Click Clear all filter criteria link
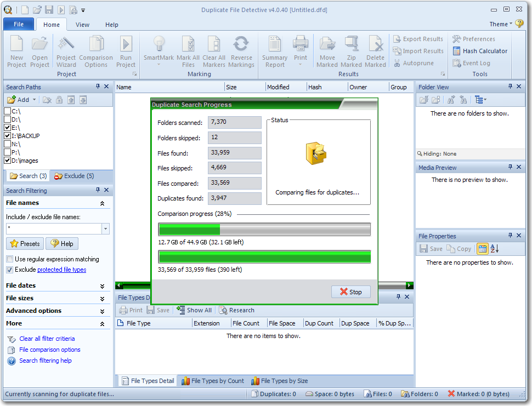The width and height of the screenshot is (532, 406). [x=47, y=339]
